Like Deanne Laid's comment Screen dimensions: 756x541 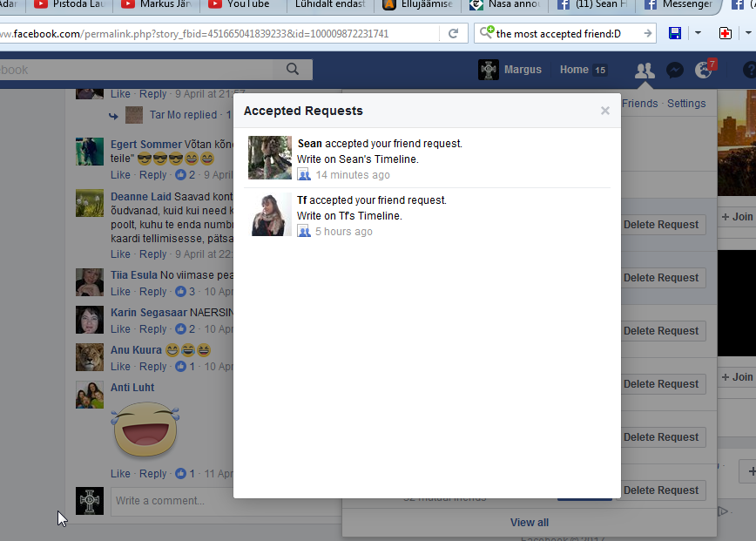coord(120,254)
